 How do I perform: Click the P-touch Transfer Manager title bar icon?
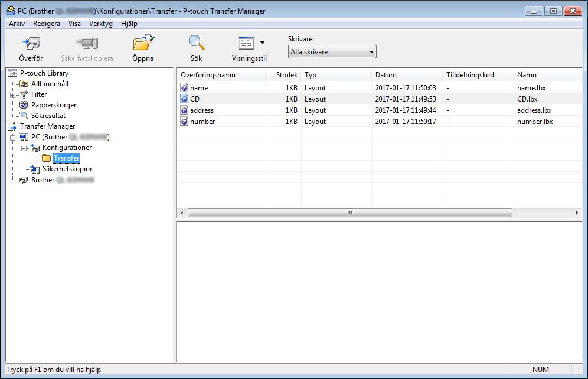point(11,11)
